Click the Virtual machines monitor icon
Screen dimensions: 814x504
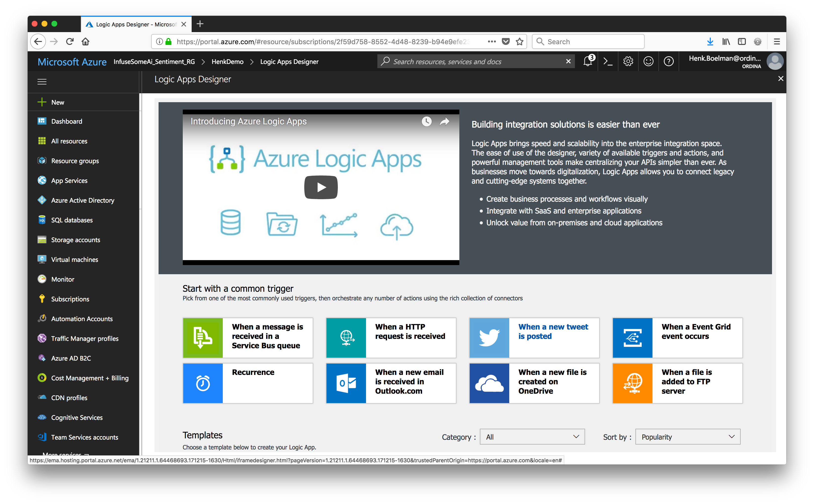point(42,259)
